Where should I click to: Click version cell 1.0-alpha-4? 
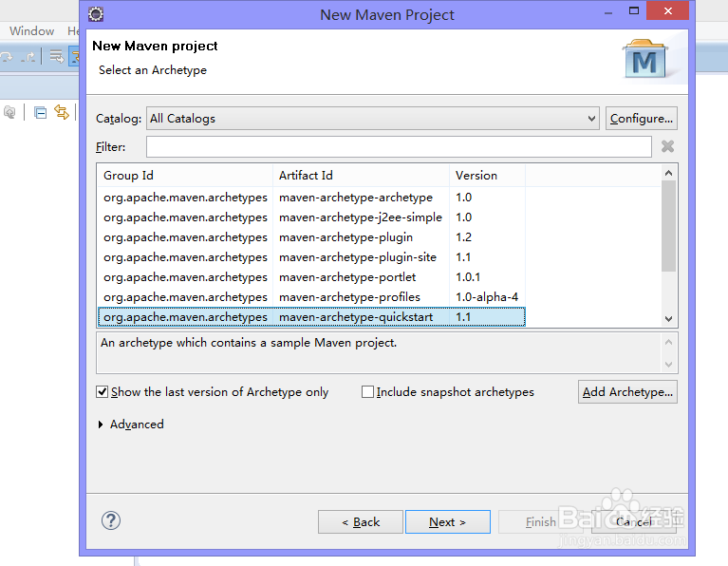(487, 297)
